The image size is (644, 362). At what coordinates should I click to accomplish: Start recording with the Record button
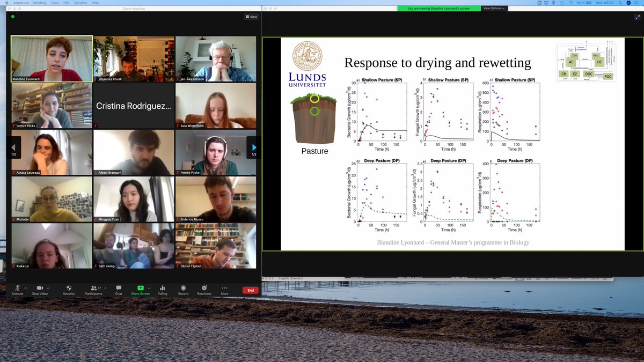[x=183, y=290]
